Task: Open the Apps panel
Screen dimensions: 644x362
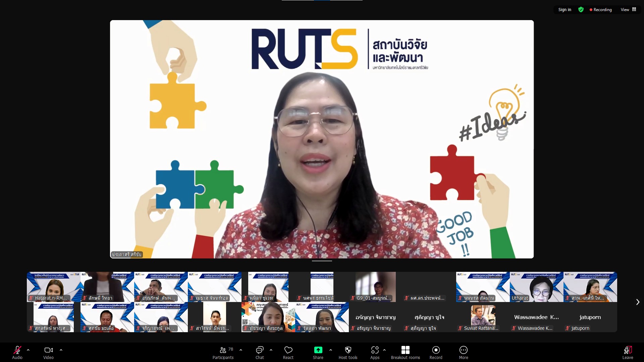Action: (x=375, y=353)
